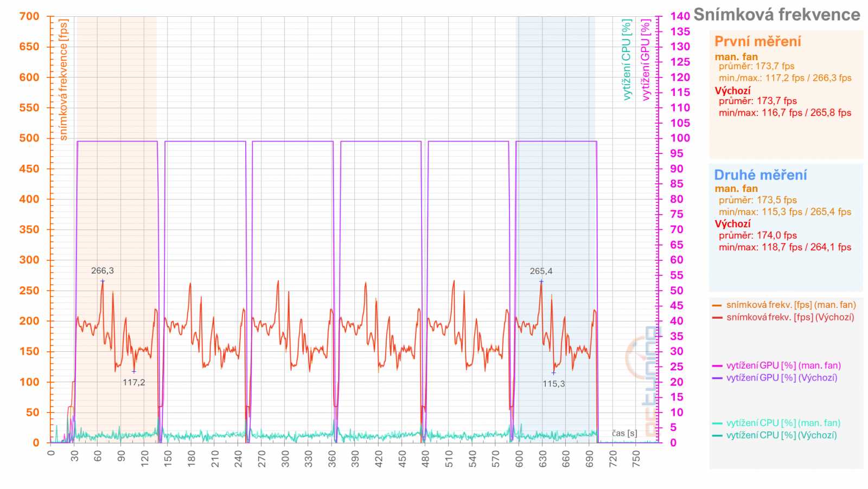Image resolution: width=868 pixels, height=489 pixels.
Task: Click the minimum marker above 115,3
Action: (x=554, y=372)
